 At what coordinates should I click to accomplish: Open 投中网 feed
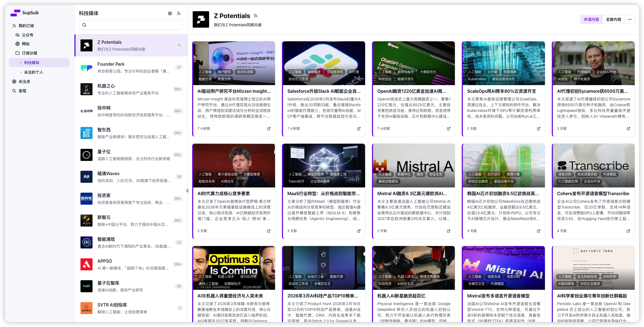[131, 111]
